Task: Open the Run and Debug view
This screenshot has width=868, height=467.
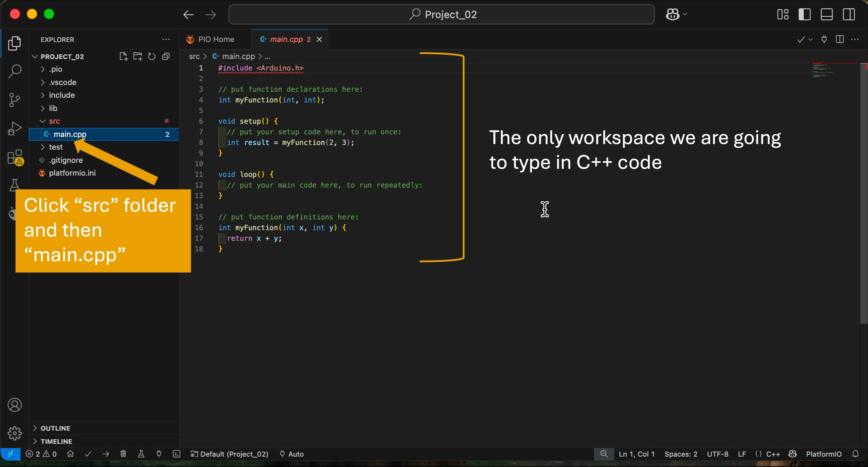Action: (x=14, y=128)
